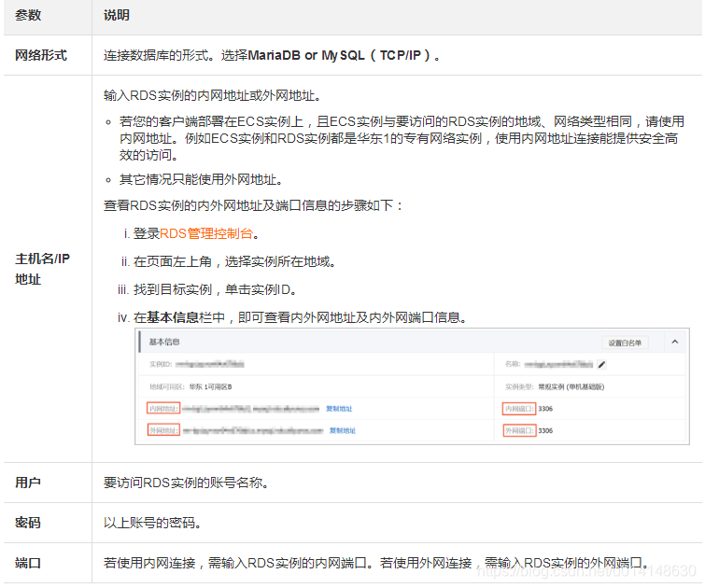Click the MariaDB or MySQL (TCP/IP) text
This screenshot has height=588, width=705.
[x=340, y=55]
